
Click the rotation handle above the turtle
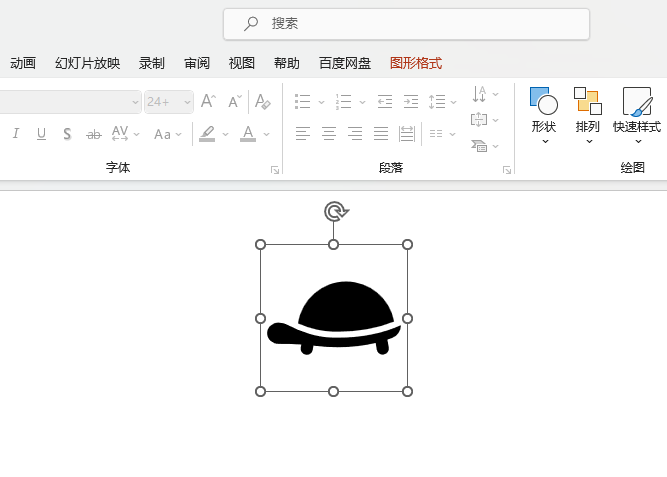[336, 211]
